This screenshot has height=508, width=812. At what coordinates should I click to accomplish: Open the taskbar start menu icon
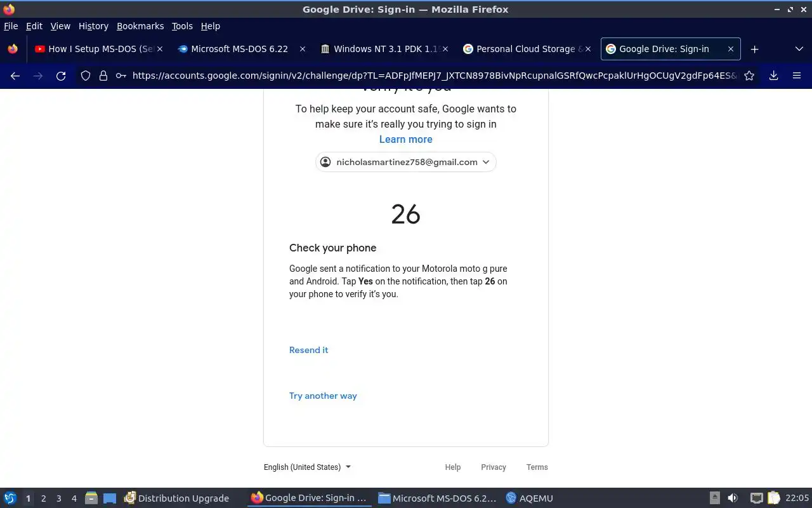pos(10,498)
